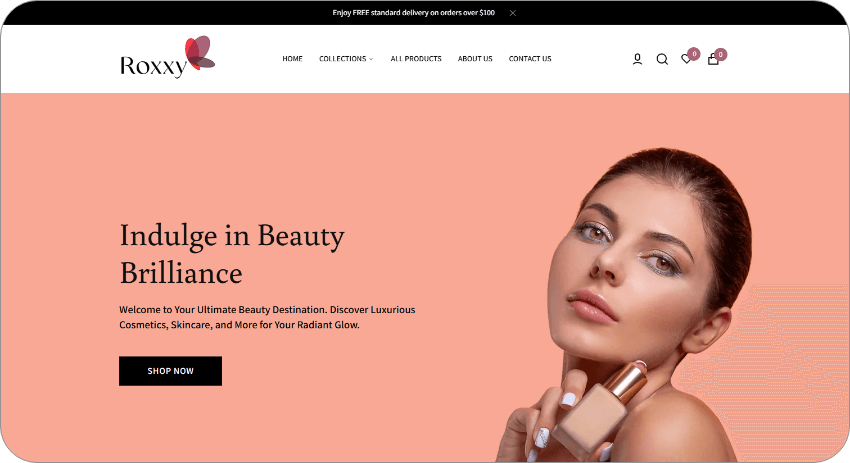This screenshot has width=850, height=463.
Task: Click the search magnifier icon
Action: point(662,59)
